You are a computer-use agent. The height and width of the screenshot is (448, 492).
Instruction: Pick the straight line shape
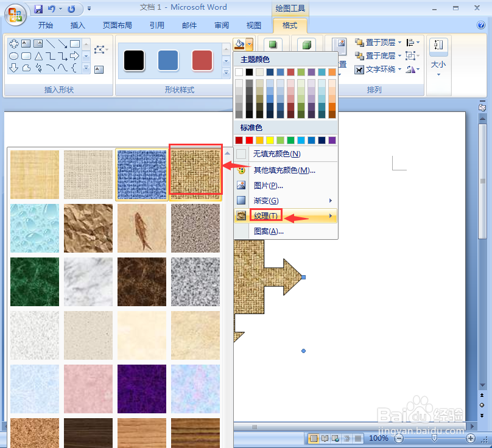tap(50, 43)
